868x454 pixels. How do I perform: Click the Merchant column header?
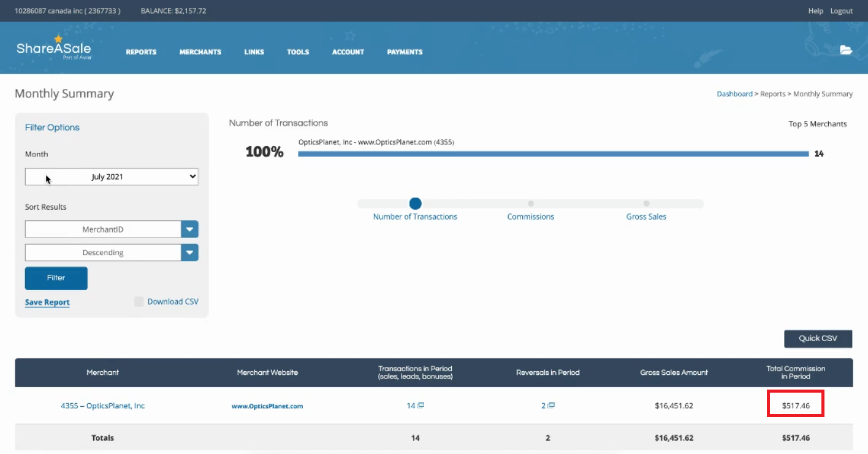103,372
